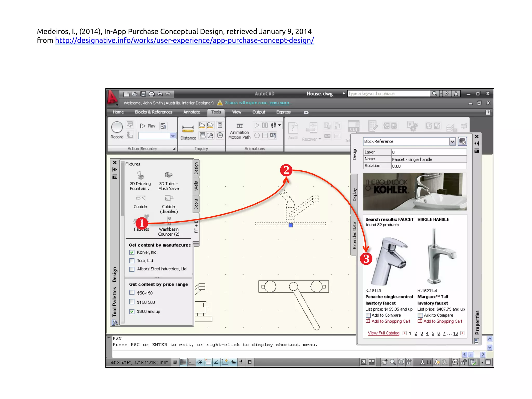Expand the Action Recorder macro dropdown
This screenshot has width=532, height=399.
coord(173,136)
